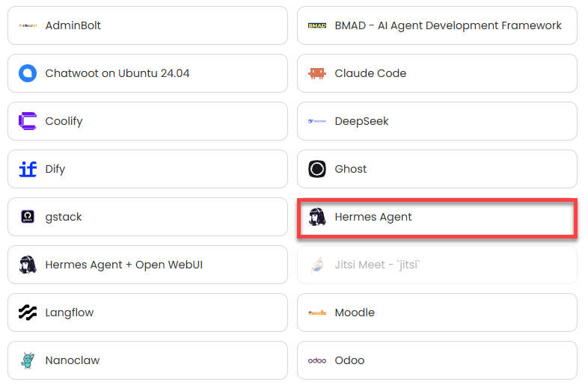Screen dimensions: 588x385
Task: Click the AdminBolt logo icon
Action: [x=28, y=25]
